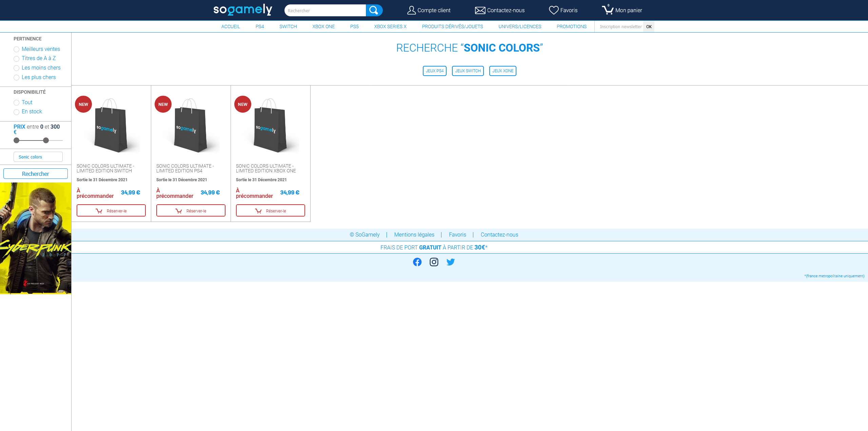Click the Instagram social media icon

pyautogui.click(x=433, y=262)
